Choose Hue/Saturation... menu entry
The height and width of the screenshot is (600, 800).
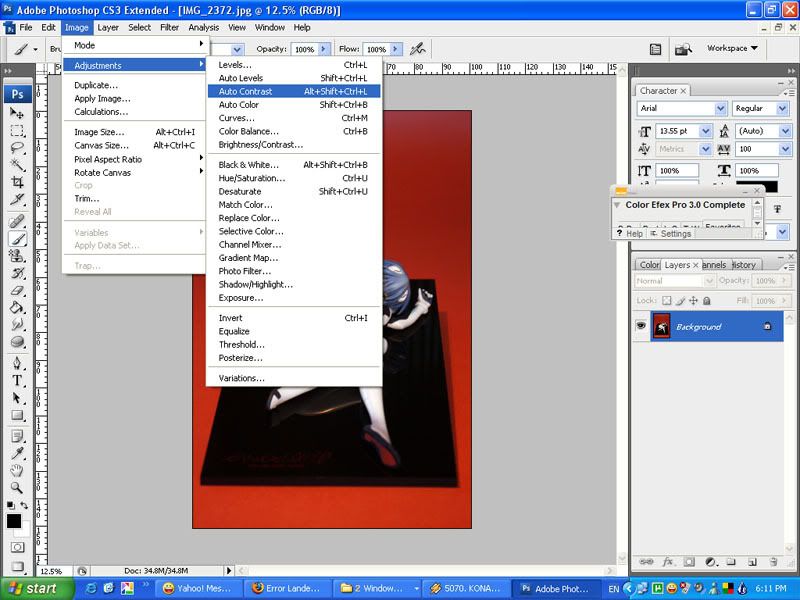pyautogui.click(x=294, y=178)
